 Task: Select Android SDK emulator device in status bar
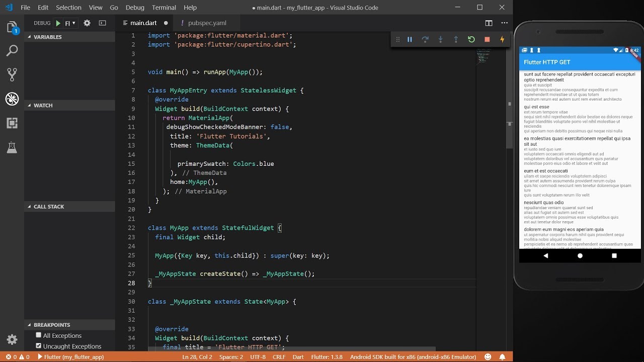[x=413, y=357]
